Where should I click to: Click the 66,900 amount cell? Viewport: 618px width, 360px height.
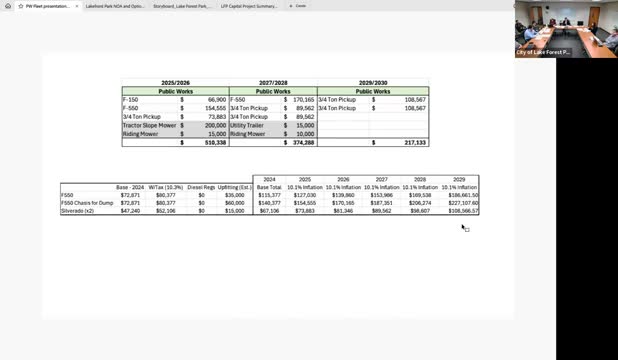coord(217,100)
